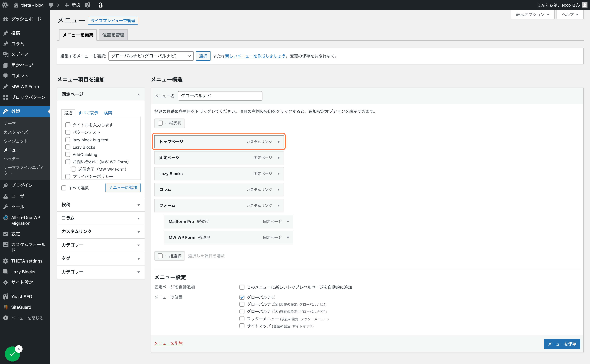590x364 pixels.
Task: Click the green checkmark badge icon
Action: click(x=13, y=354)
